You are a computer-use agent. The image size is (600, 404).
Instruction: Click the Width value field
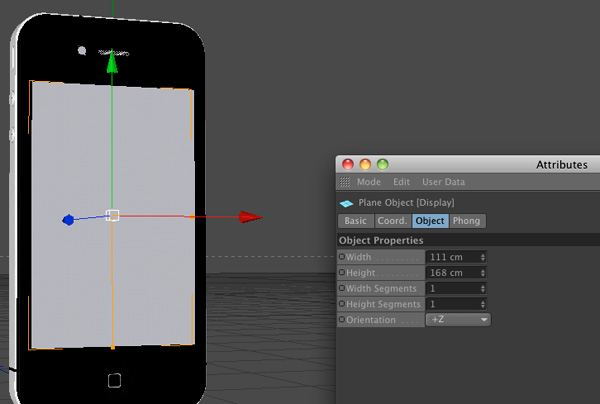click(x=456, y=257)
